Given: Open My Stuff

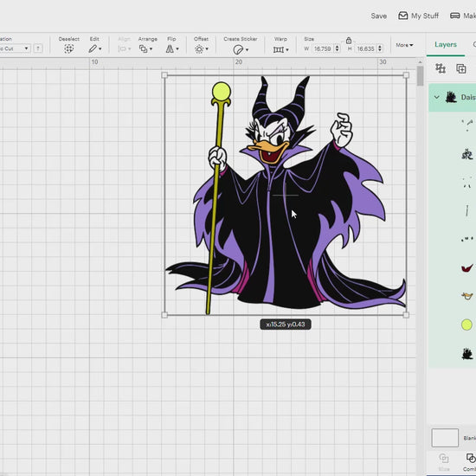Looking at the screenshot, I should pyautogui.click(x=419, y=16).
